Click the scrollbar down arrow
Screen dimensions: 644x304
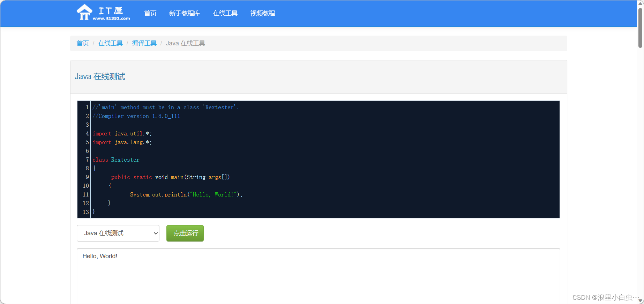641,301
